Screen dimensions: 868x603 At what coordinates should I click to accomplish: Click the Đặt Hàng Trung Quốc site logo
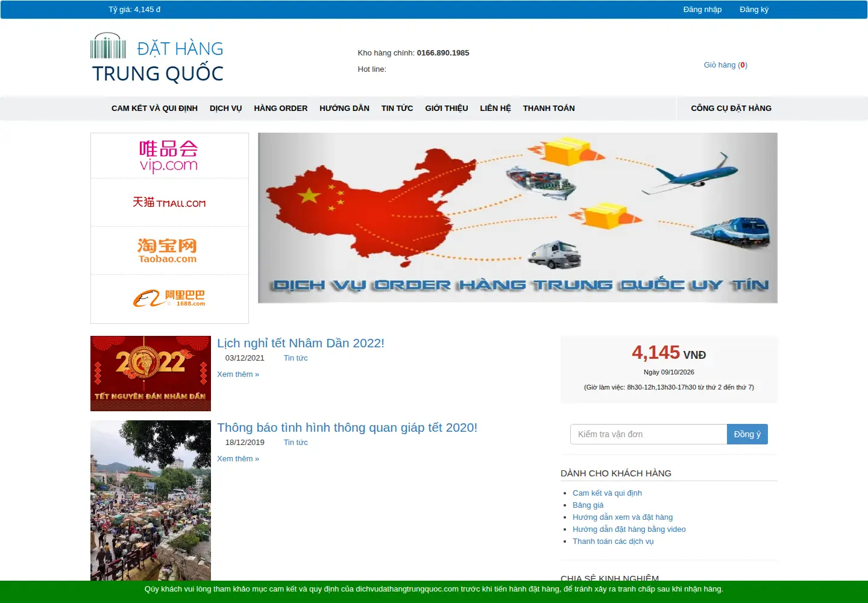[x=157, y=58]
